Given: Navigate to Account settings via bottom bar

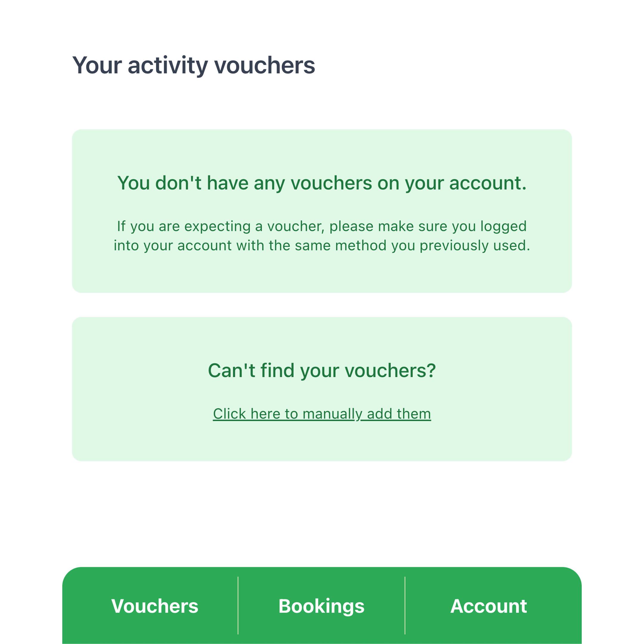Looking at the screenshot, I should 489,606.
